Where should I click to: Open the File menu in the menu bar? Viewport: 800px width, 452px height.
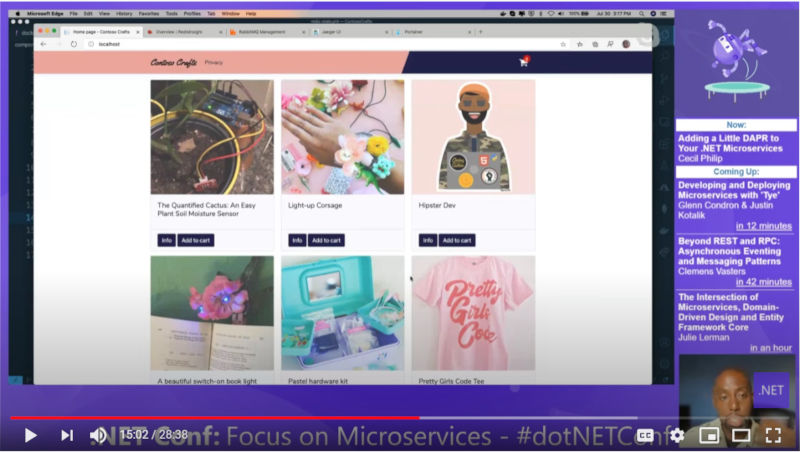click(x=73, y=14)
